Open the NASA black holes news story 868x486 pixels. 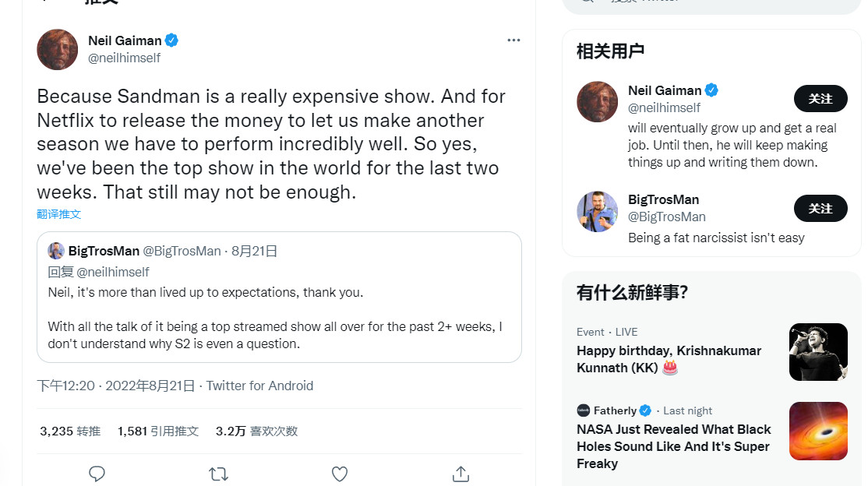(x=673, y=445)
